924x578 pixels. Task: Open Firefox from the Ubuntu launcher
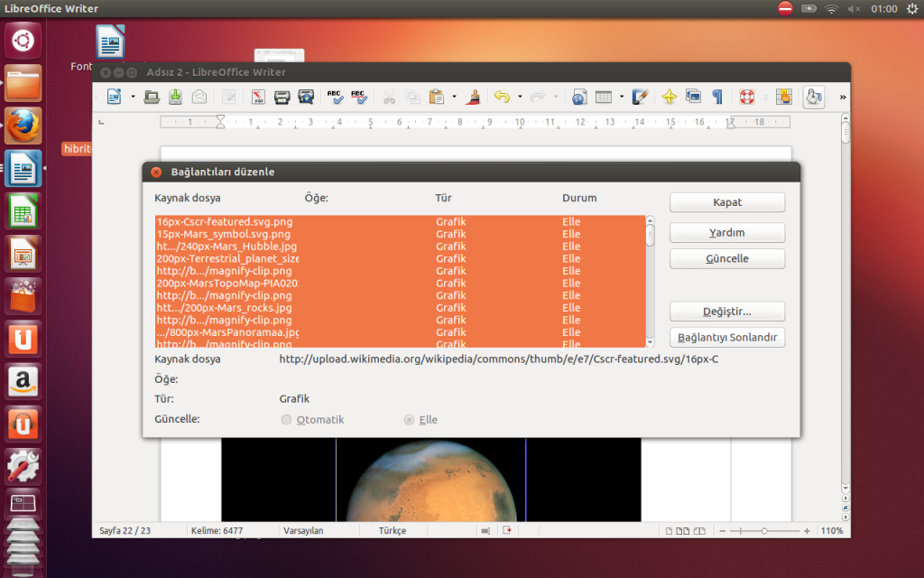(23, 126)
